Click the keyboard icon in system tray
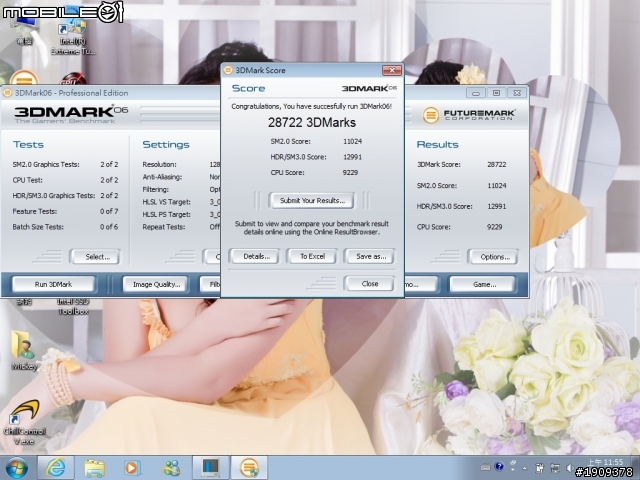This screenshot has width=640, height=480. (485, 467)
